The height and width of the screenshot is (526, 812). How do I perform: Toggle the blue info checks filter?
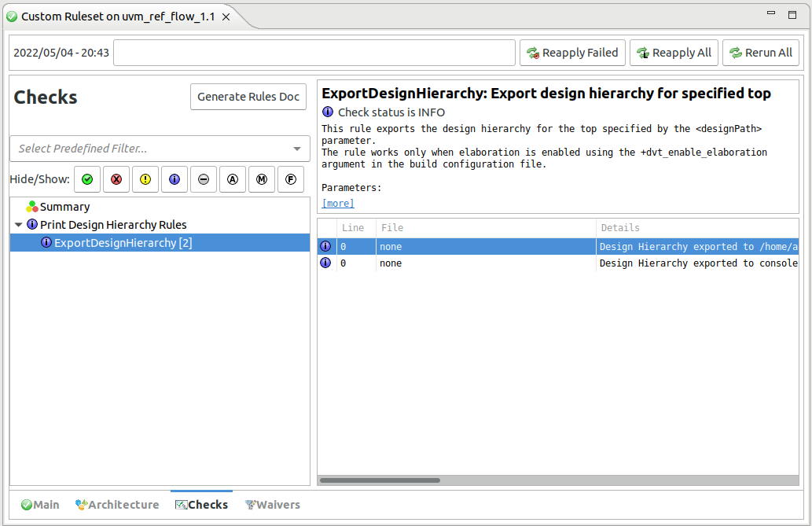[x=175, y=179]
